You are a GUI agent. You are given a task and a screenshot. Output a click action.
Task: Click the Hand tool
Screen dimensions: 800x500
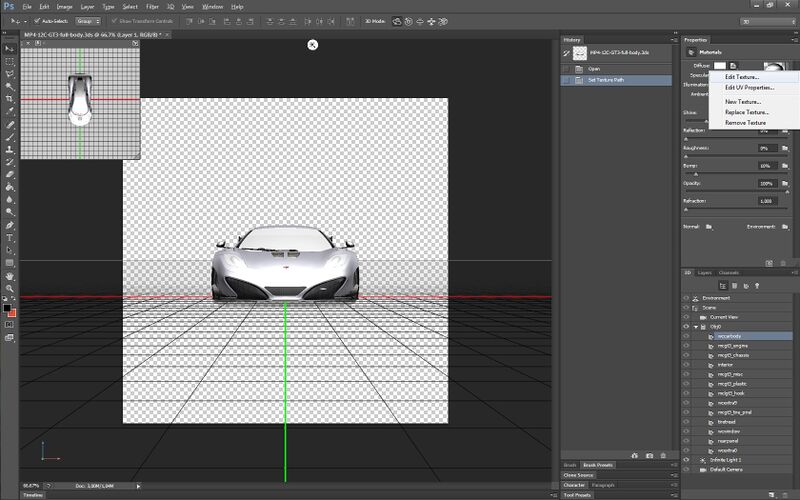pos(9,274)
